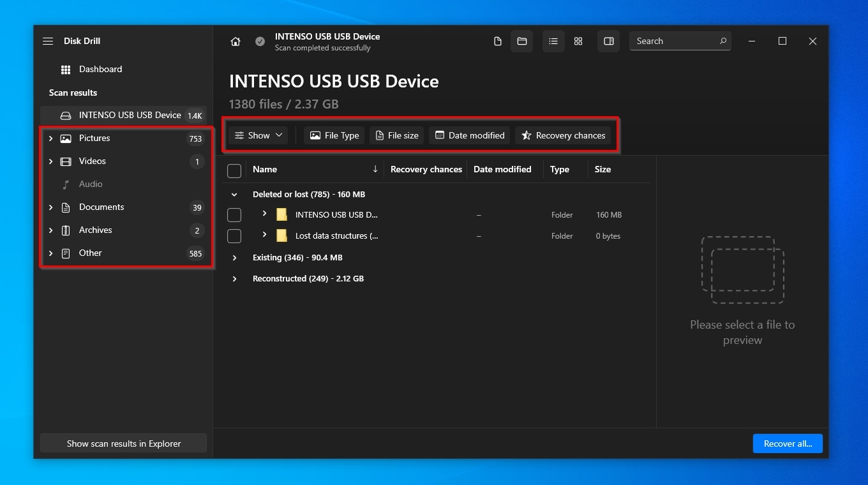Sort by the Type column
868x485 pixels.
pos(560,169)
